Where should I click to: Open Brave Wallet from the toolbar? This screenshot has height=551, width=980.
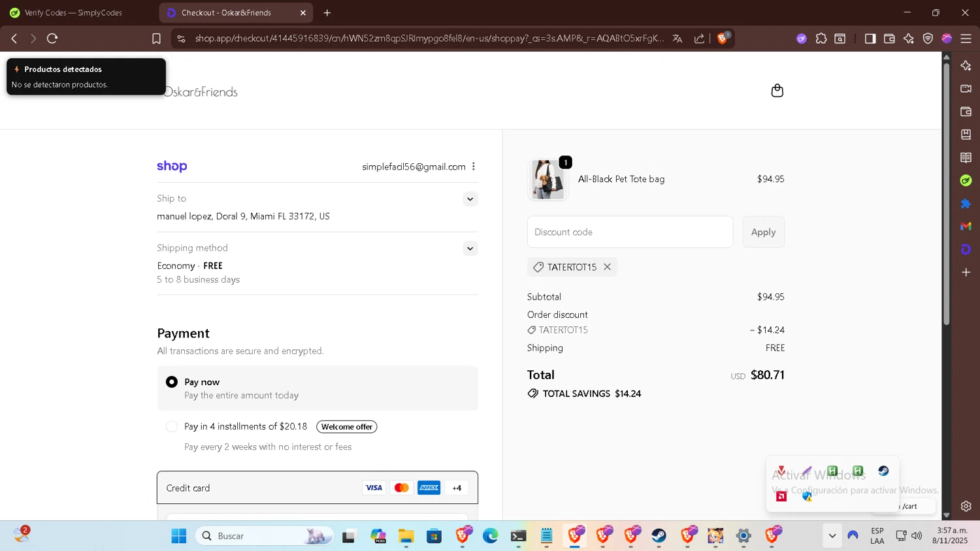[x=889, y=39]
